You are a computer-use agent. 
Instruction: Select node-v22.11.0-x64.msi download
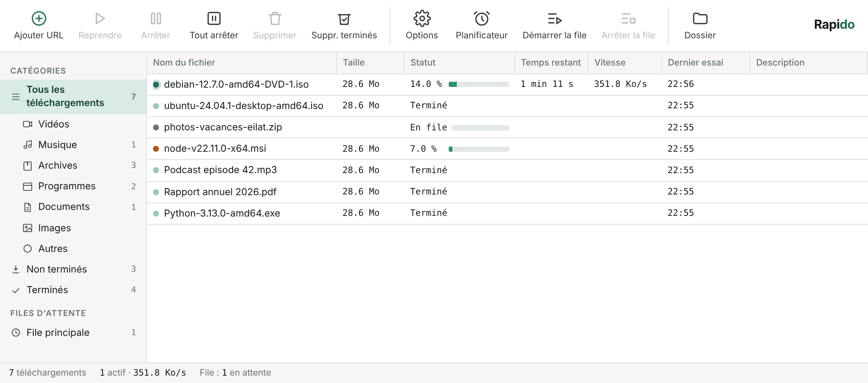508,149
